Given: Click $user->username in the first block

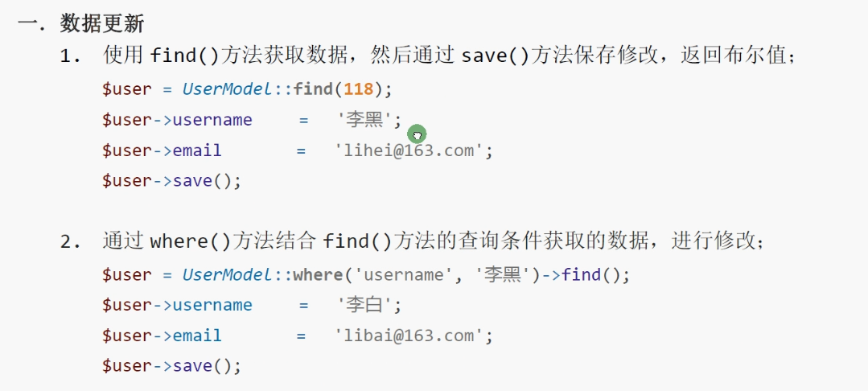Looking at the screenshot, I should tap(177, 120).
